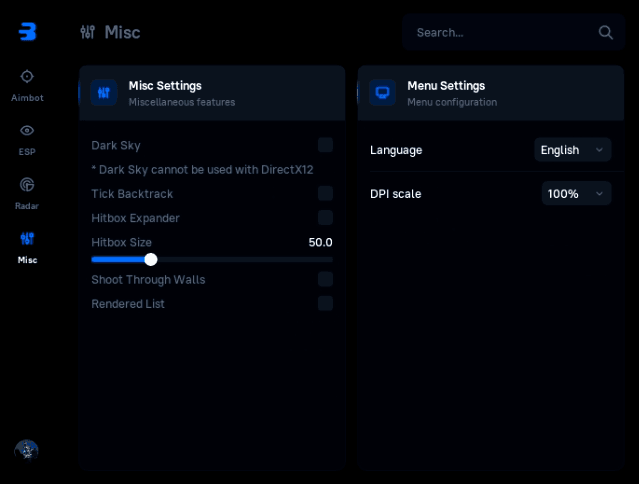The image size is (639, 484).
Task: Click the search magnifier icon
Action: (x=606, y=32)
